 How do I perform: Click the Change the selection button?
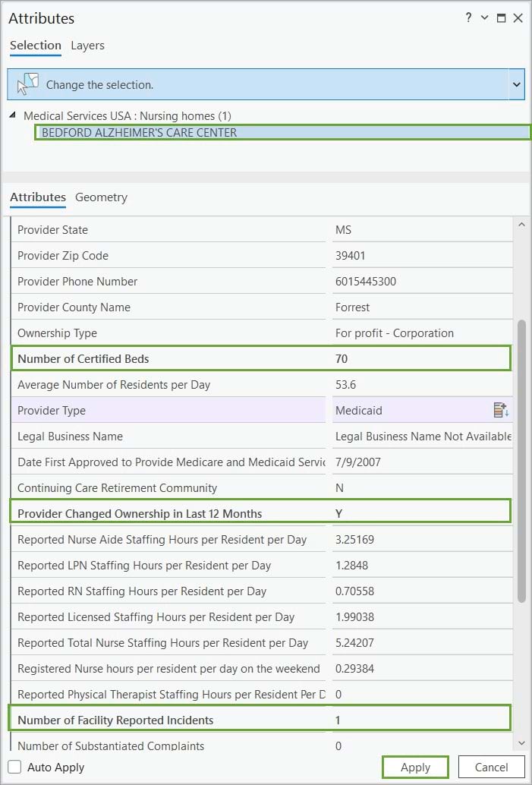pos(259,84)
